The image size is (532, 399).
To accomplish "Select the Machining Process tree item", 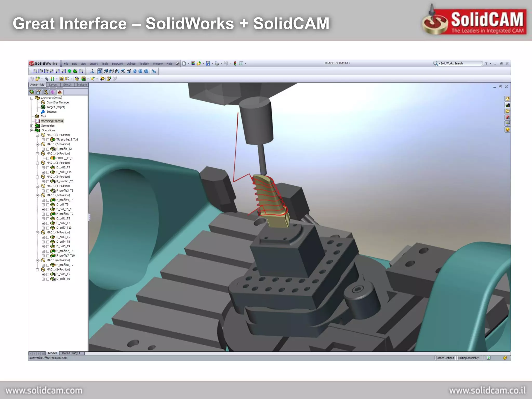I will 52,121.
